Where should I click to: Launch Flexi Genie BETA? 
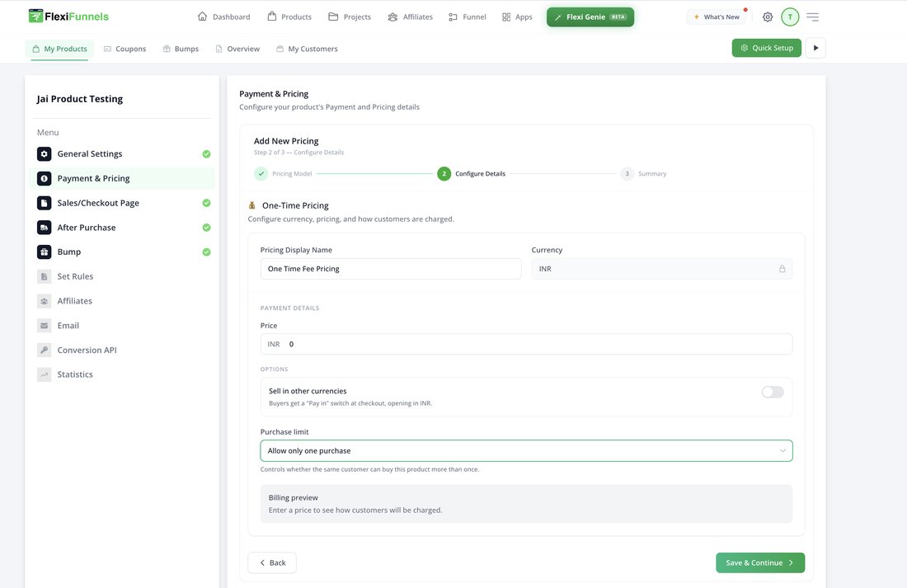(590, 16)
